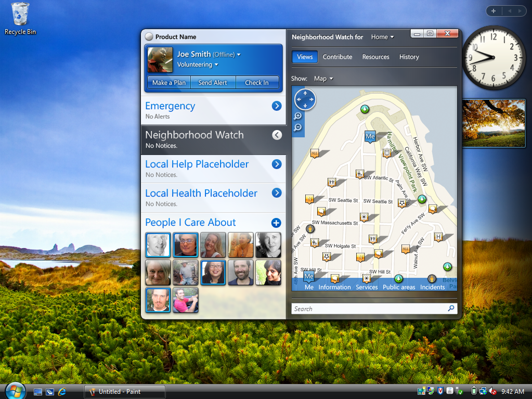Select the Public areas legend icon

point(398,279)
